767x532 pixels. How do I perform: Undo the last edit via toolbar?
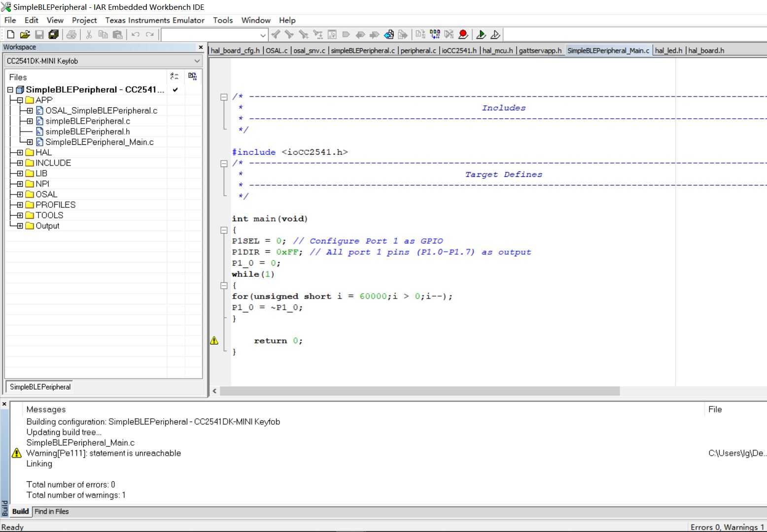136,34
